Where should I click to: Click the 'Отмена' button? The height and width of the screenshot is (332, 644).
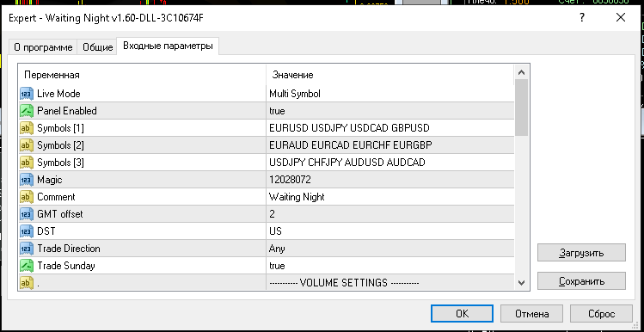532,314
